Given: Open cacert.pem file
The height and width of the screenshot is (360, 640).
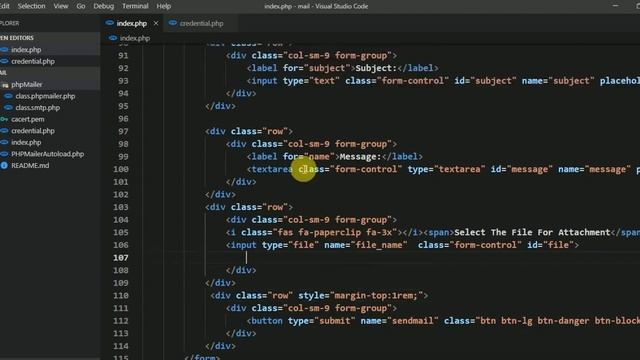Looking at the screenshot, I should tap(28, 119).
